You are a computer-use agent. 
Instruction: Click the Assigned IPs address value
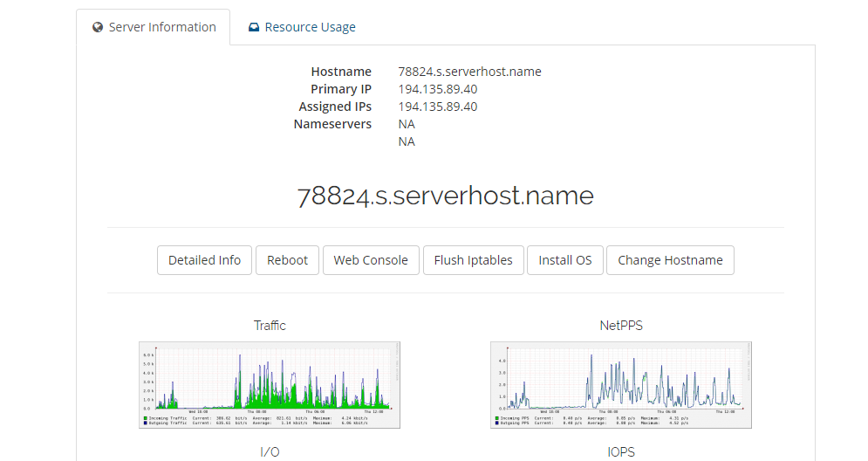437,107
